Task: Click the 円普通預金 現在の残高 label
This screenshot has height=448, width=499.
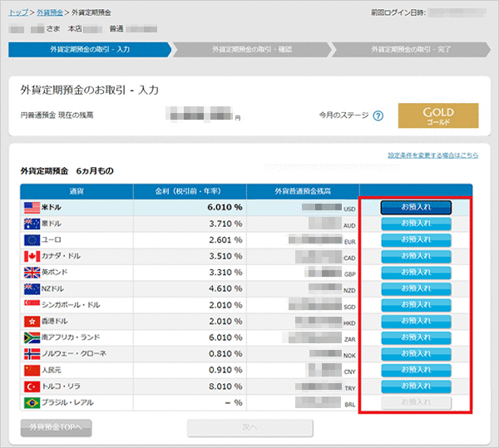Action: pyautogui.click(x=57, y=115)
